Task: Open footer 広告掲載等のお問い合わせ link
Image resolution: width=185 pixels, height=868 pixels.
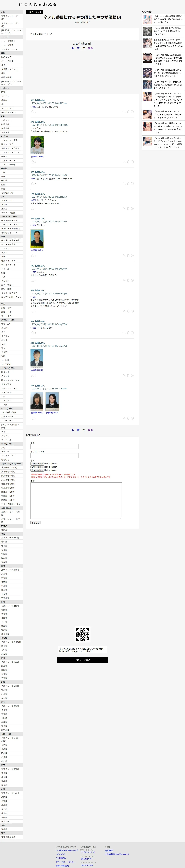Action: pyautogui.click(x=117, y=854)
